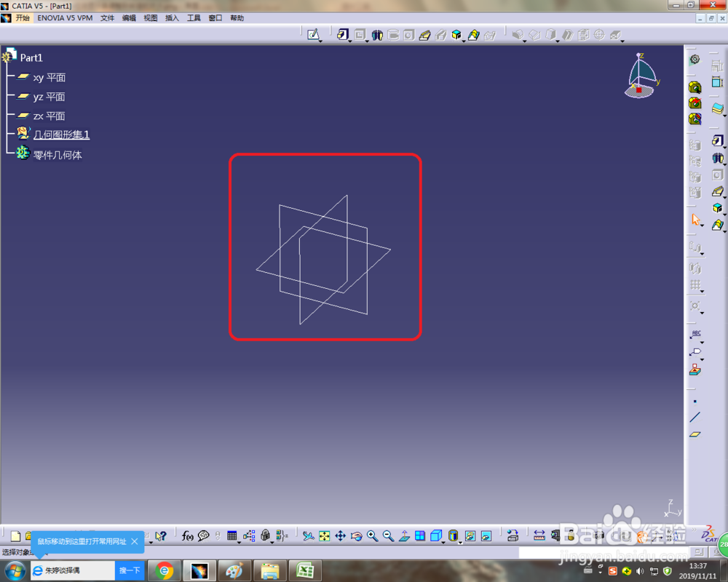Open the Shading view mode dropdown arrow
Viewport: 728px width, 582px height.
click(x=461, y=543)
